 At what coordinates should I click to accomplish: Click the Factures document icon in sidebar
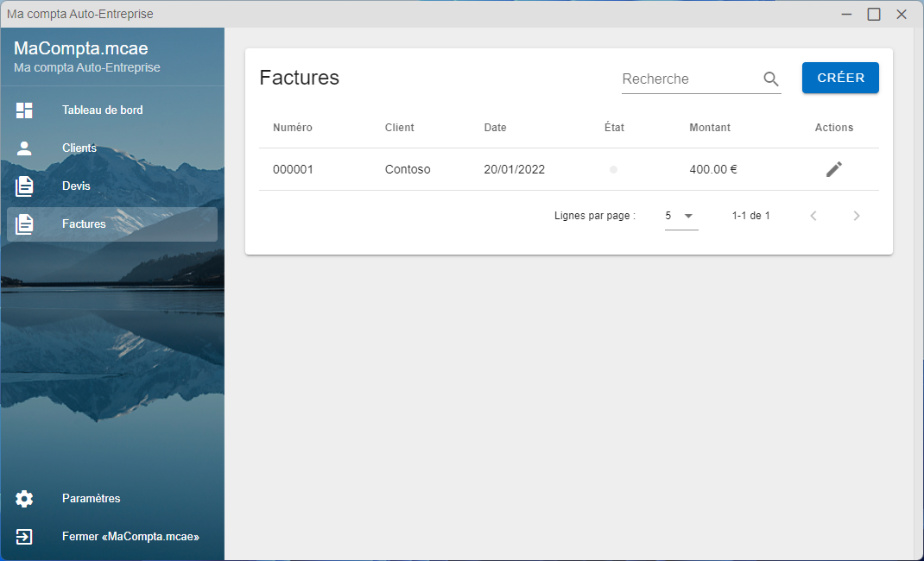point(24,224)
